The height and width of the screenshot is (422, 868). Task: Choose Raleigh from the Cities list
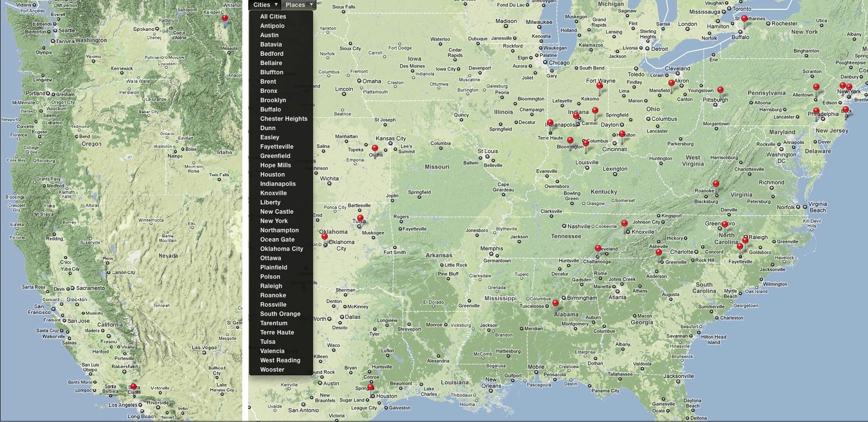tap(271, 286)
